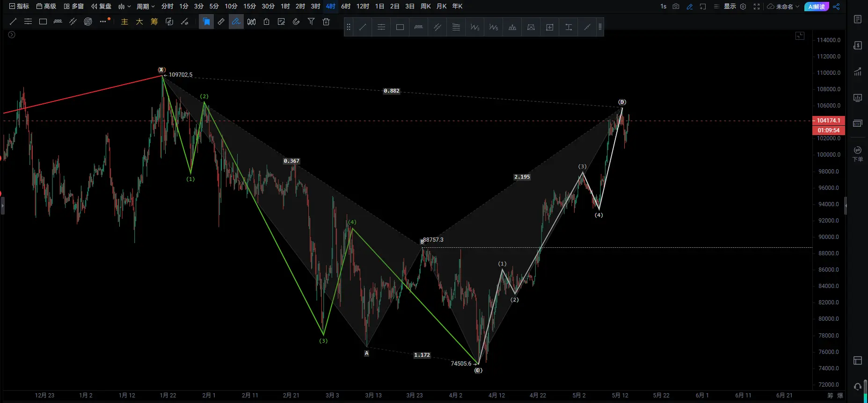Click the line with diamond icon
This screenshot has width=868, height=403.
185,22
